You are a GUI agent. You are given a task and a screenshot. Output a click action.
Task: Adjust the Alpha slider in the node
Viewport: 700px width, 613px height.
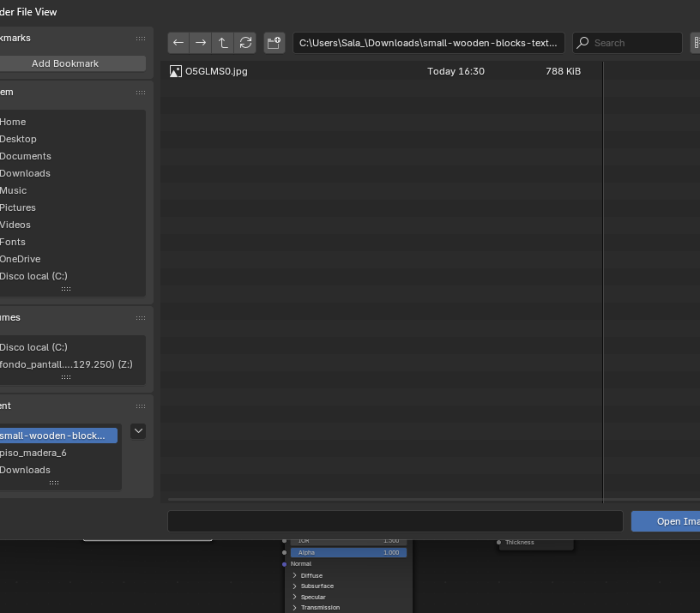(x=348, y=553)
